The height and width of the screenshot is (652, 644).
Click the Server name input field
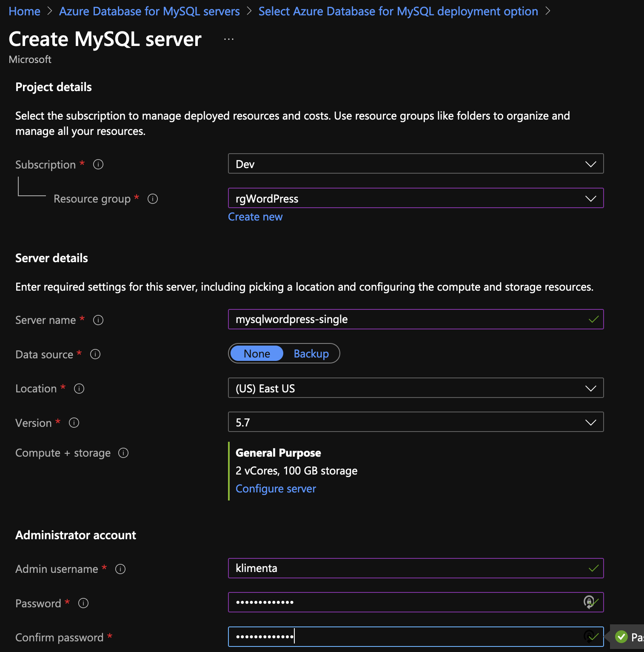(416, 319)
